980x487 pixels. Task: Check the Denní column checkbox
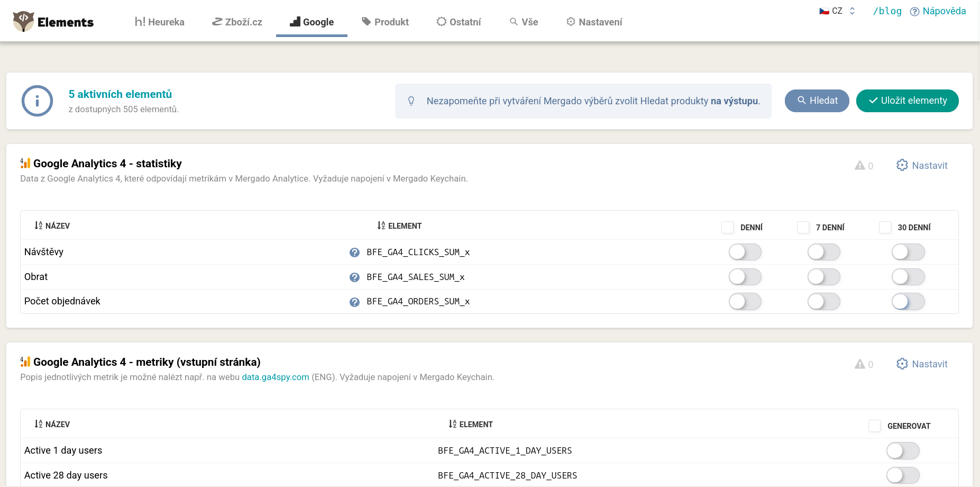[x=727, y=227]
